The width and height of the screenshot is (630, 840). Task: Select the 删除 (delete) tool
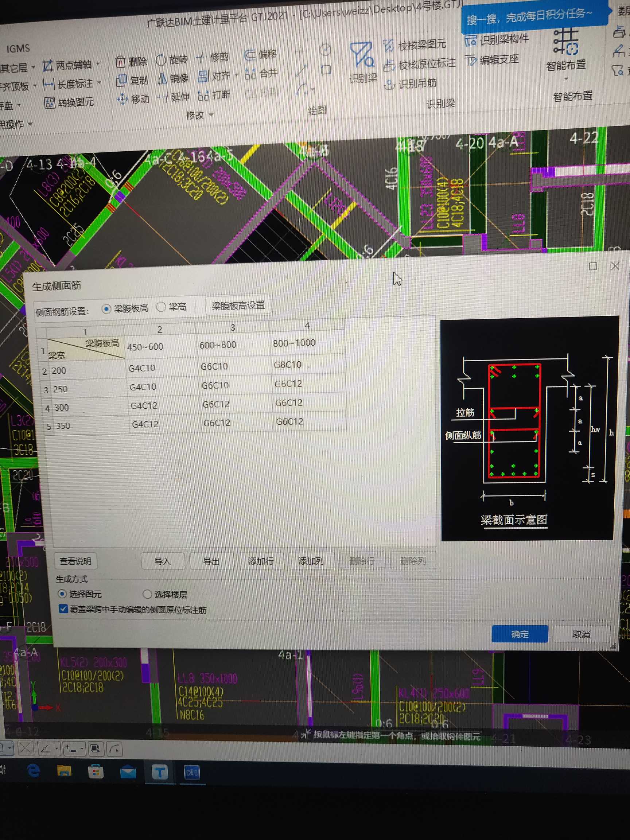131,62
